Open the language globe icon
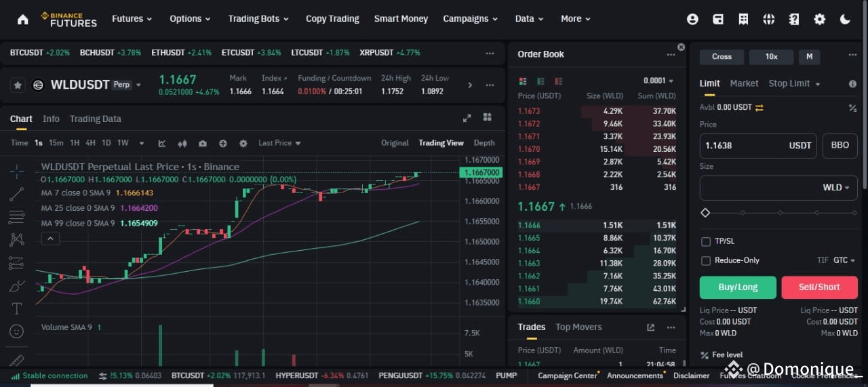Viewport: 868px width, 387px height. click(768, 19)
